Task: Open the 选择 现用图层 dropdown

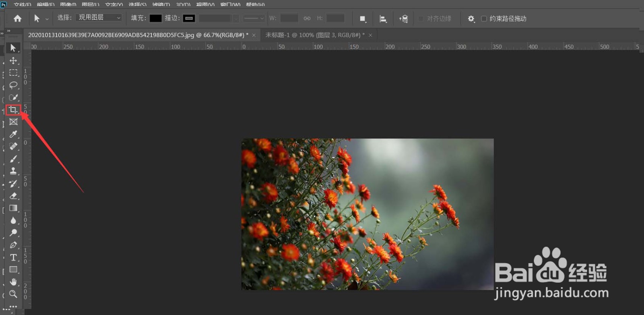Action: [99, 18]
